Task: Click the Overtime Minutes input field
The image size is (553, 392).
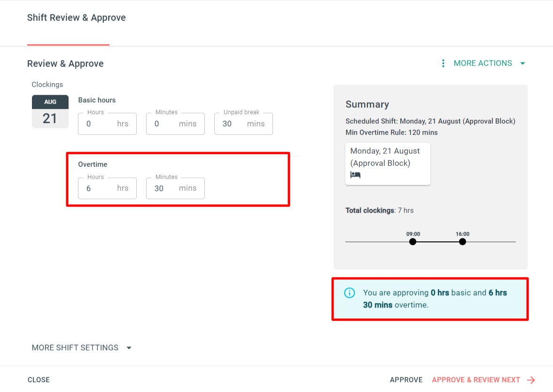Action: click(x=168, y=188)
